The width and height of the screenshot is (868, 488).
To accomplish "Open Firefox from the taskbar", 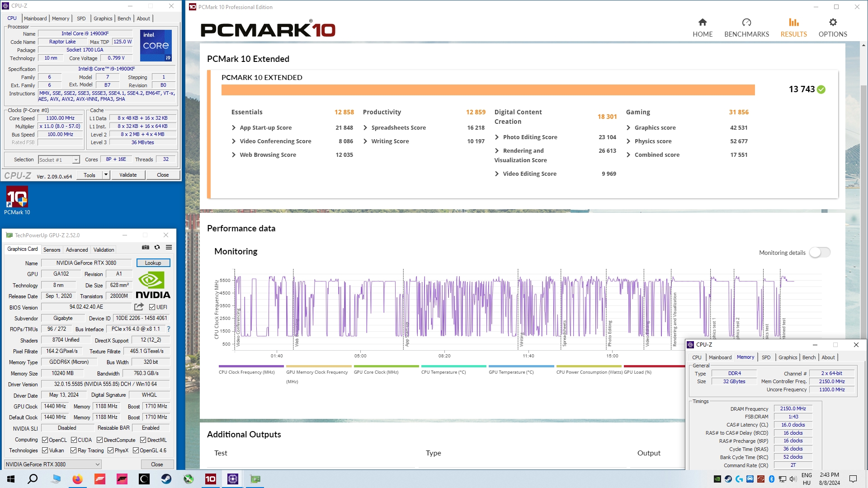I will pos(77,479).
